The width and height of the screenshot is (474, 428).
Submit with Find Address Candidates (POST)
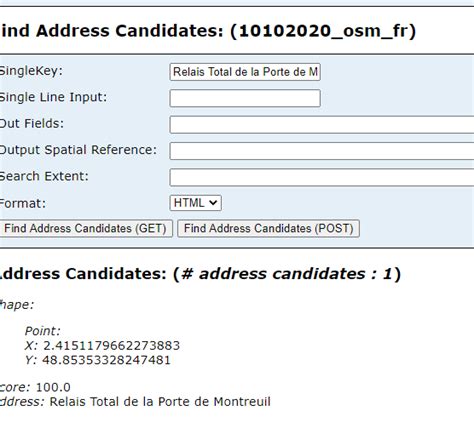[268, 228]
